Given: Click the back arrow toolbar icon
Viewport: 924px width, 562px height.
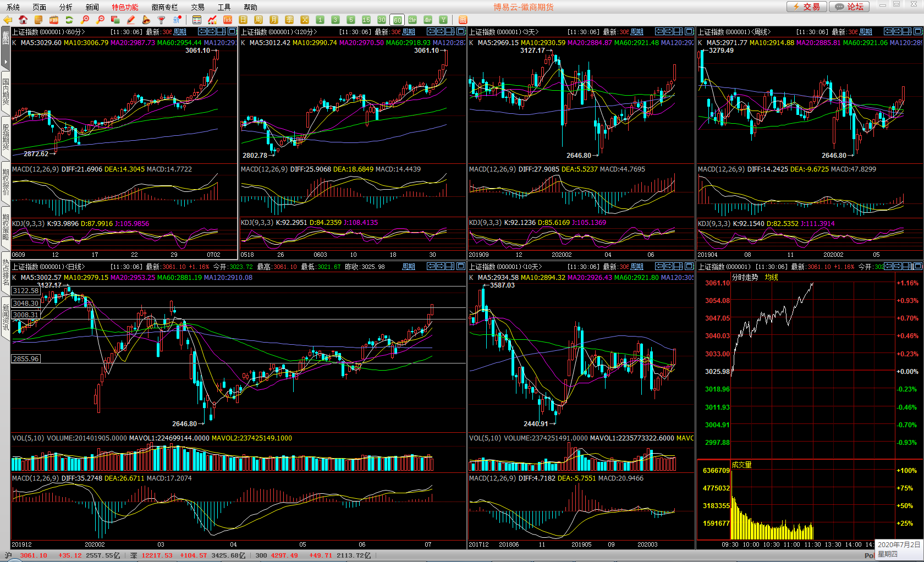Looking at the screenshot, I should click(8, 20).
